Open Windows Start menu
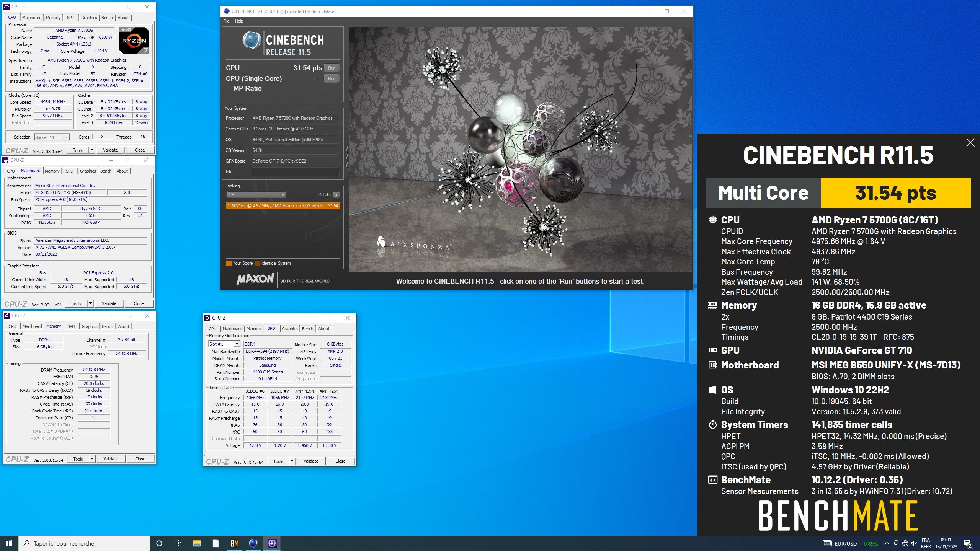This screenshot has height=551, width=980. point(9,543)
